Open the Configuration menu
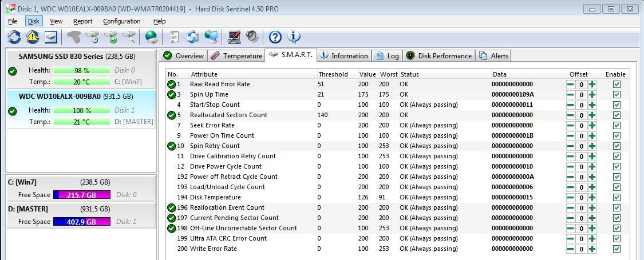Viewport: 644px width, 260px height. [x=121, y=21]
